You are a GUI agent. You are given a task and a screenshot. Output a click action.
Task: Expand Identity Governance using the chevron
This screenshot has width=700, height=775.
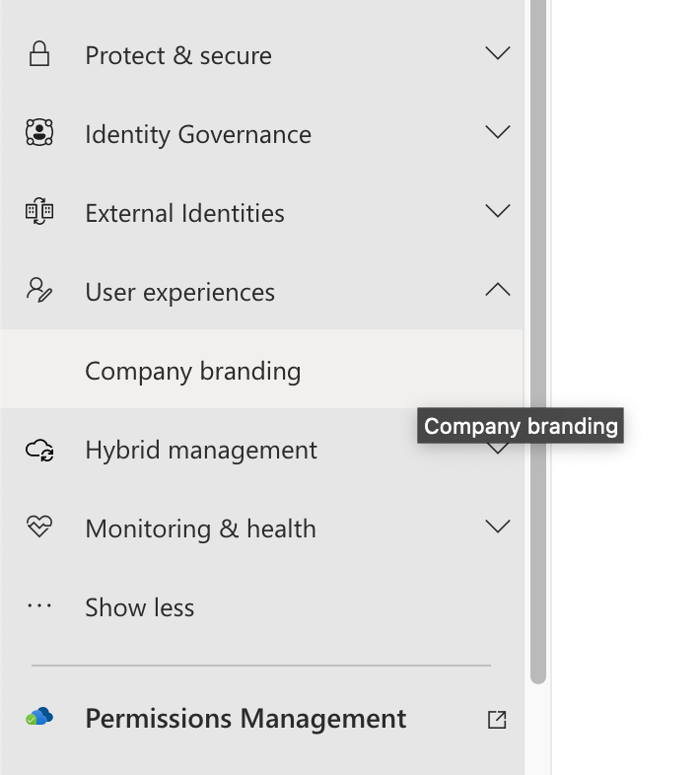pyautogui.click(x=497, y=132)
